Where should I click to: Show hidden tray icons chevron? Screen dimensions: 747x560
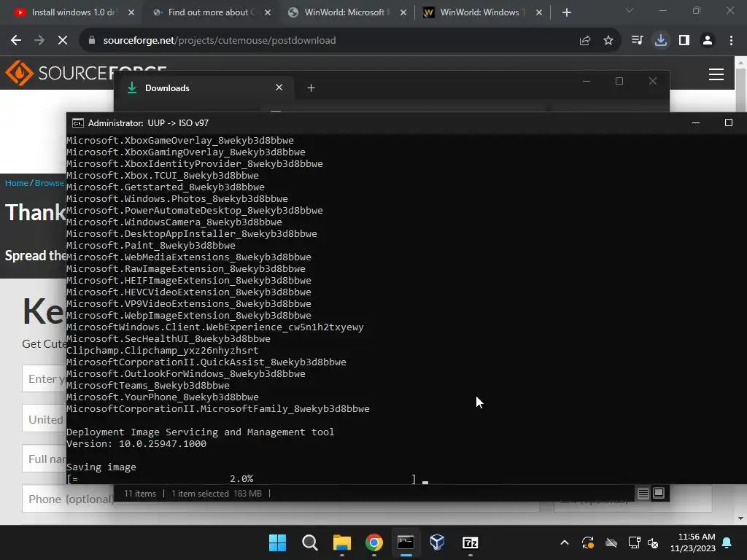click(565, 542)
